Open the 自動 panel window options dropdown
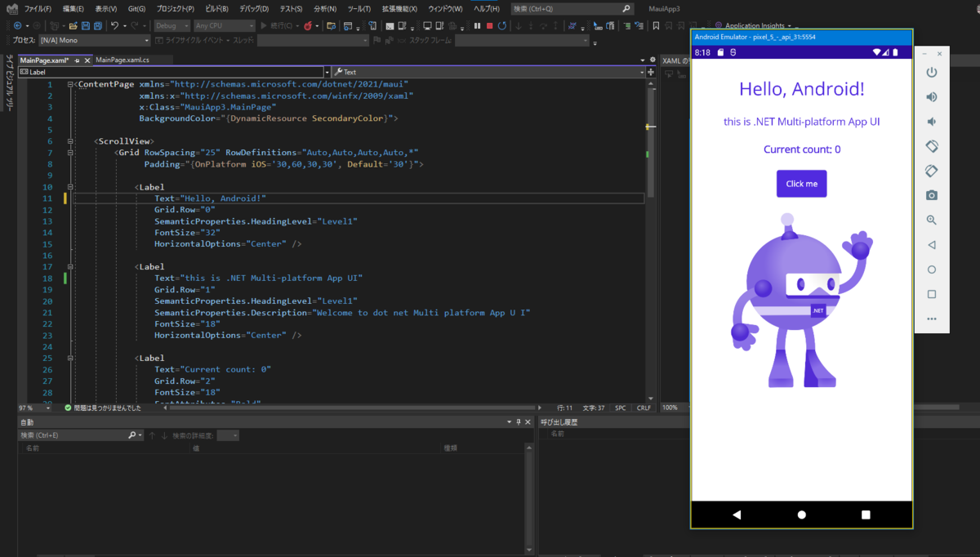 tap(509, 422)
